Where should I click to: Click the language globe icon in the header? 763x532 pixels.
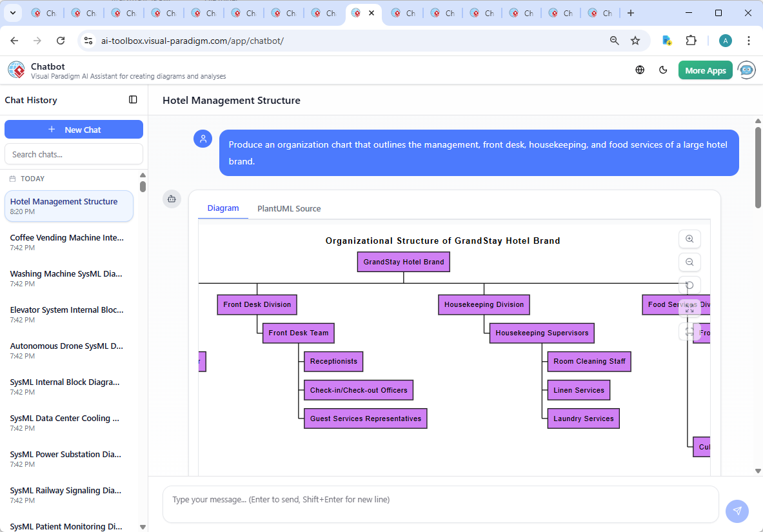point(640,70)
